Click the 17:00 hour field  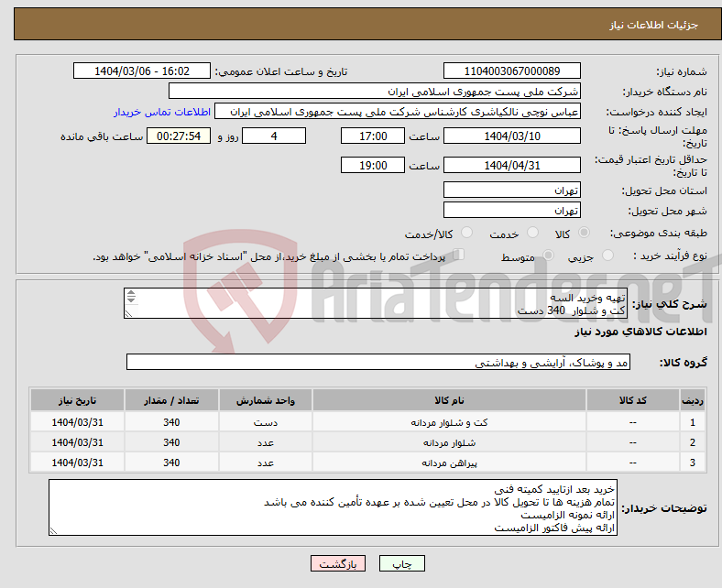[x=373, y=136]
